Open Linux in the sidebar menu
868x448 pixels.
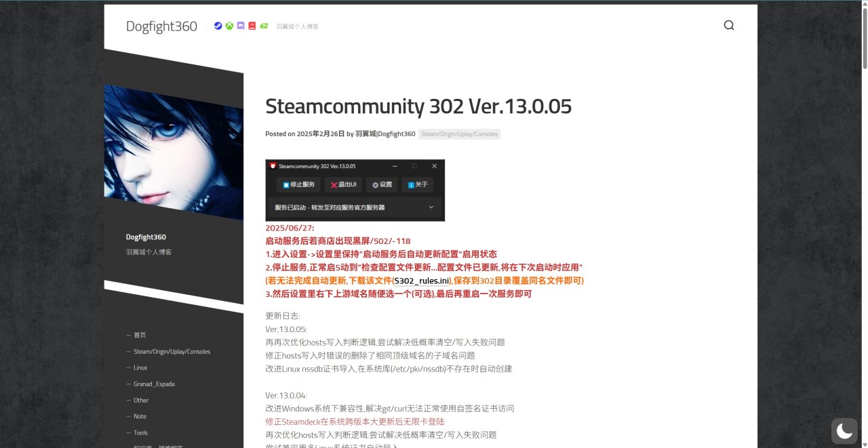pyautogui.click(x=140, y=367)
